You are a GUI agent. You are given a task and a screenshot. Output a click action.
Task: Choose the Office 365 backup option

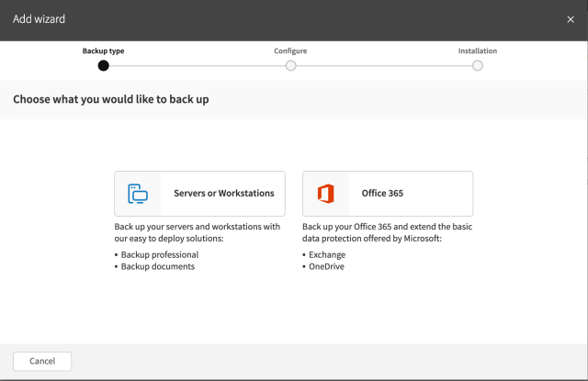tap(388, 194)
